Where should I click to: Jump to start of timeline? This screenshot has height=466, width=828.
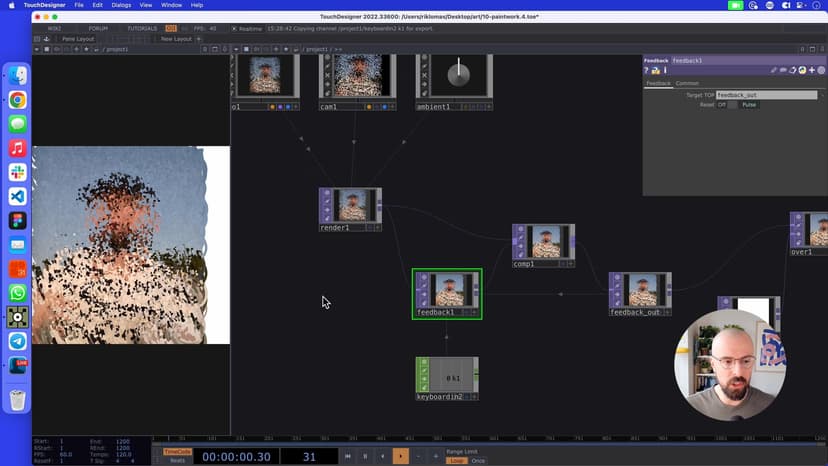coord(347,456)
